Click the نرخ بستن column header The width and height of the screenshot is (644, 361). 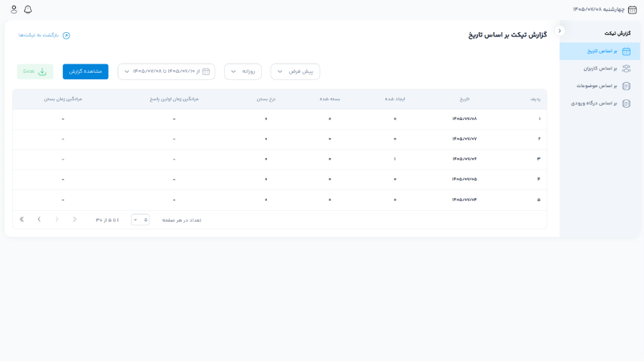click(x=266, y=99)
